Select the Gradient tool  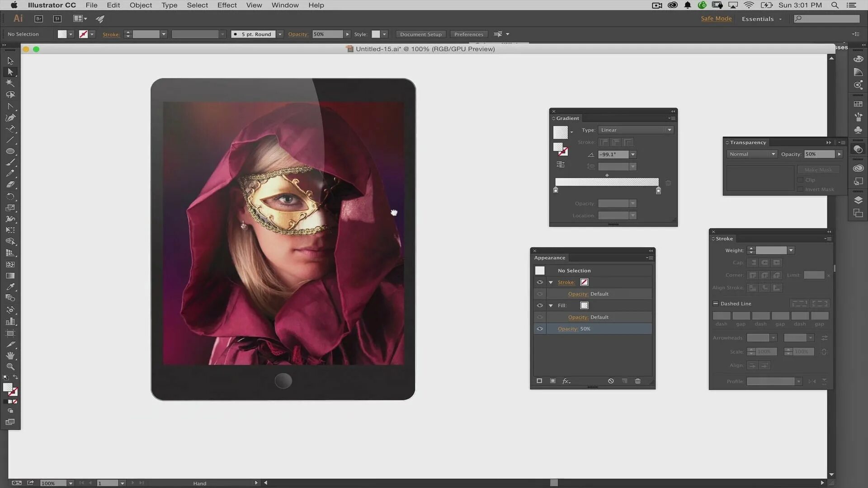(x=10, y=276)
